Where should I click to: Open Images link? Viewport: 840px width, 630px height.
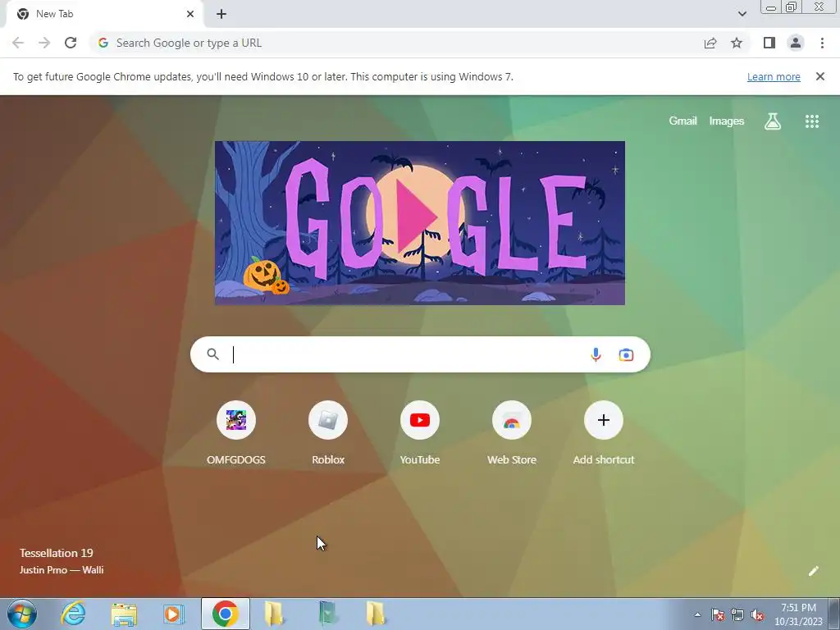pyautogui.click(x=727, y=121)
